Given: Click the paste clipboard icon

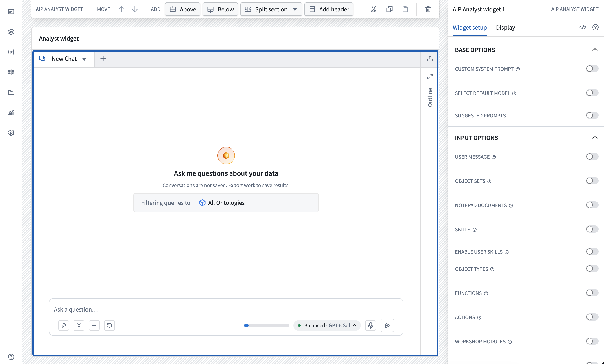Looking at the screenshot, I should pos(405,9).
